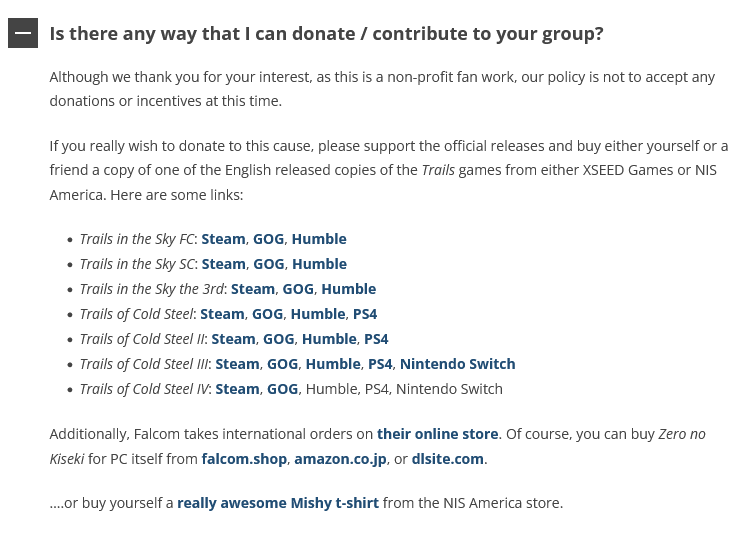Open Humble link for Trails in the Sky SC
The width and height of the screenshot is (746, 545).
pos(319,264)
